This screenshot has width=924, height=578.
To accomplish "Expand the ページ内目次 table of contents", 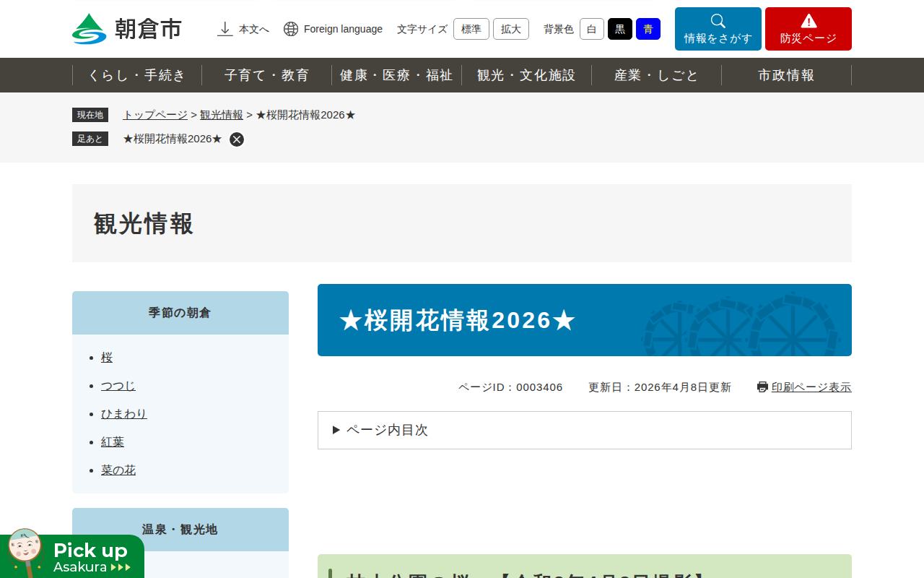I will coord(387,430).
